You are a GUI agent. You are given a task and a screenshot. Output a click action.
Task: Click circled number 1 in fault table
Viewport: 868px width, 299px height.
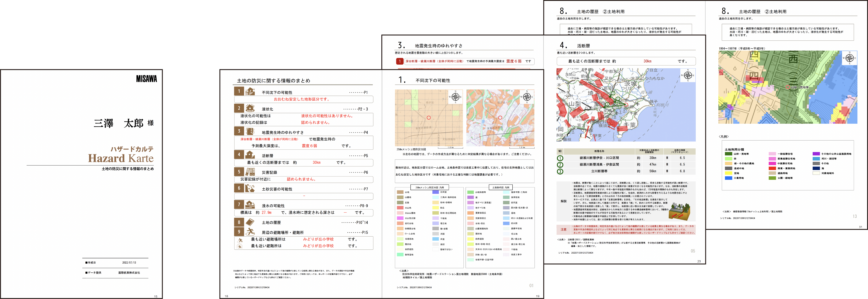click(560, 158)
